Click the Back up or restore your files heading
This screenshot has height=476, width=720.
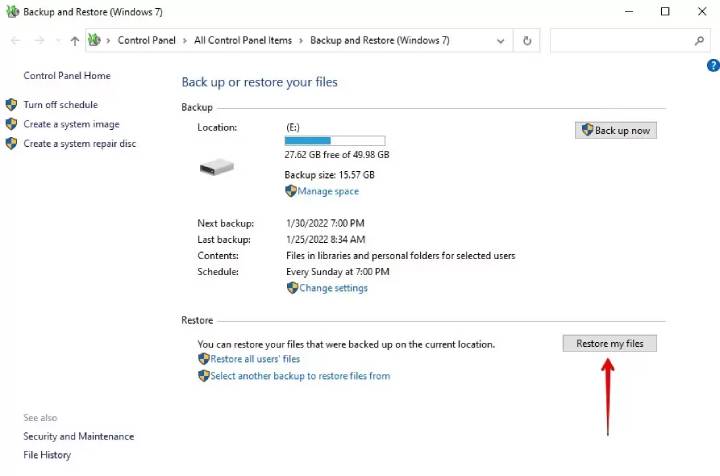tap(259, 82)
